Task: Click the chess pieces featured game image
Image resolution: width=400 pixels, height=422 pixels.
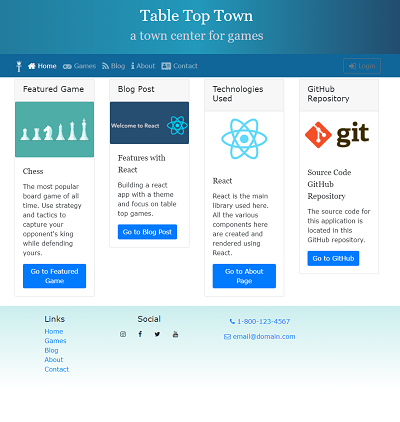Action: click(54, 129)
